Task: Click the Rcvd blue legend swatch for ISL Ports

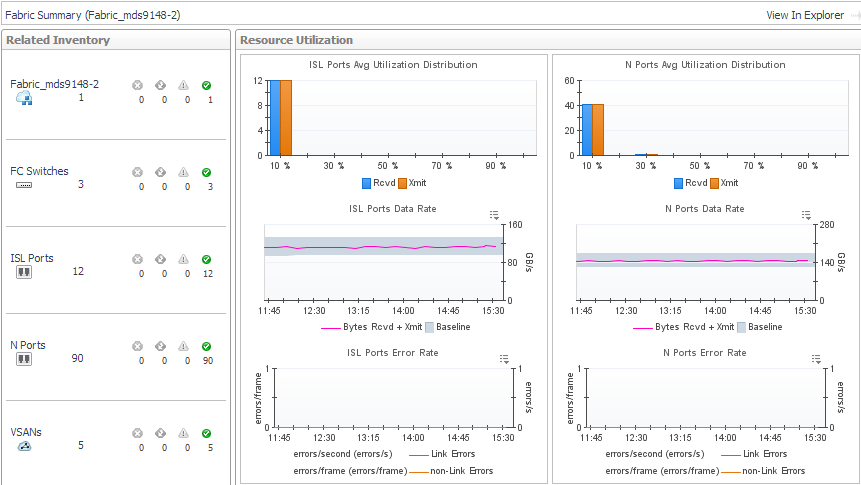Action: click(x=367, y=184)
